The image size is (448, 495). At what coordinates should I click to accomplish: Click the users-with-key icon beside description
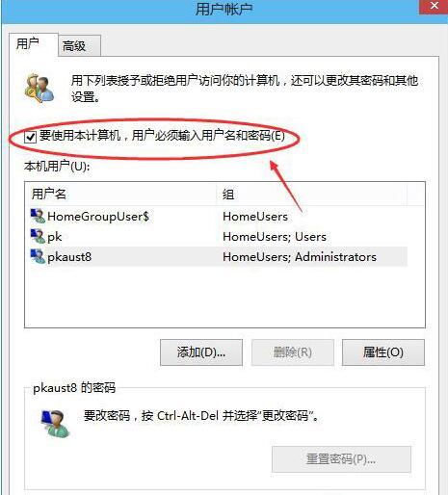(x=39, y=89)
